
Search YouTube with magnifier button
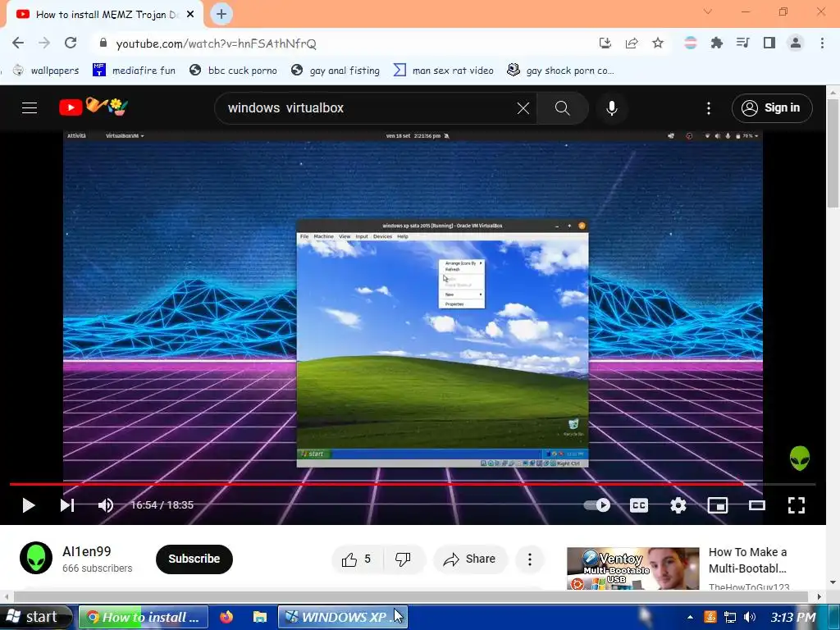(563, 108)
